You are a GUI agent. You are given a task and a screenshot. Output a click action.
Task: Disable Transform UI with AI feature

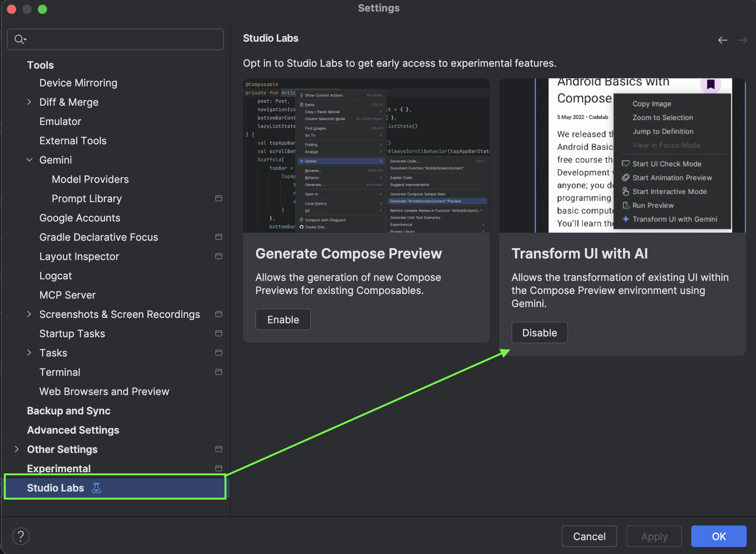(539, 333)
